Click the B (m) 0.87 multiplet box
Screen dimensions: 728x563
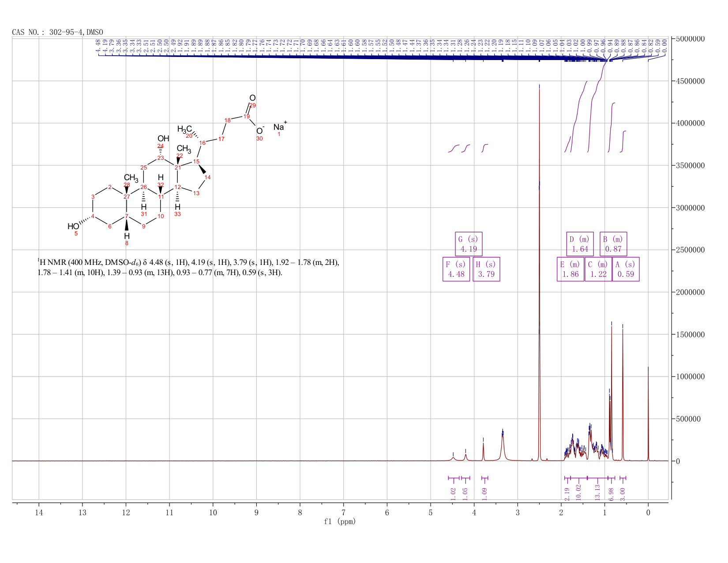(613, 244)
